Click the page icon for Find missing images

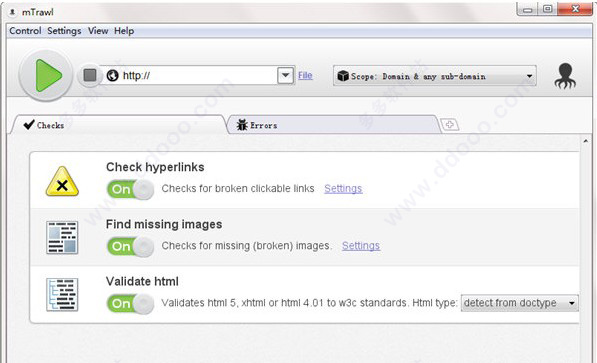[x=62, y=238]
